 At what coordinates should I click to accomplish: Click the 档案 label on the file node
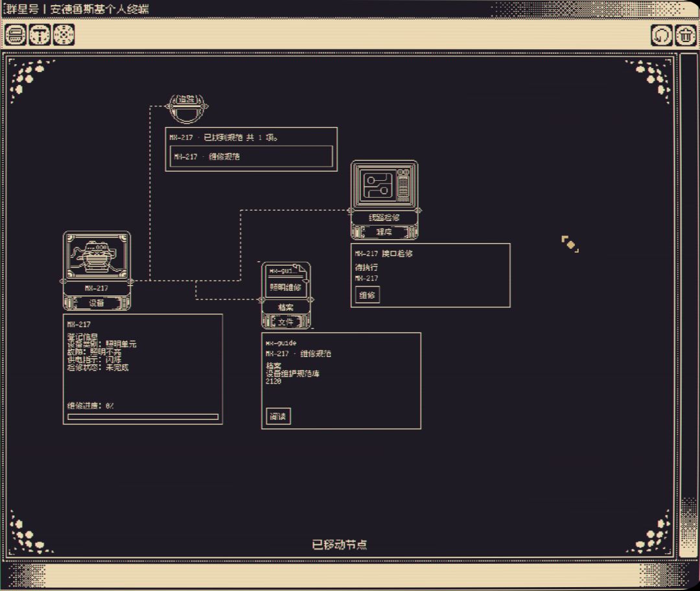click(x=286, y=308)
